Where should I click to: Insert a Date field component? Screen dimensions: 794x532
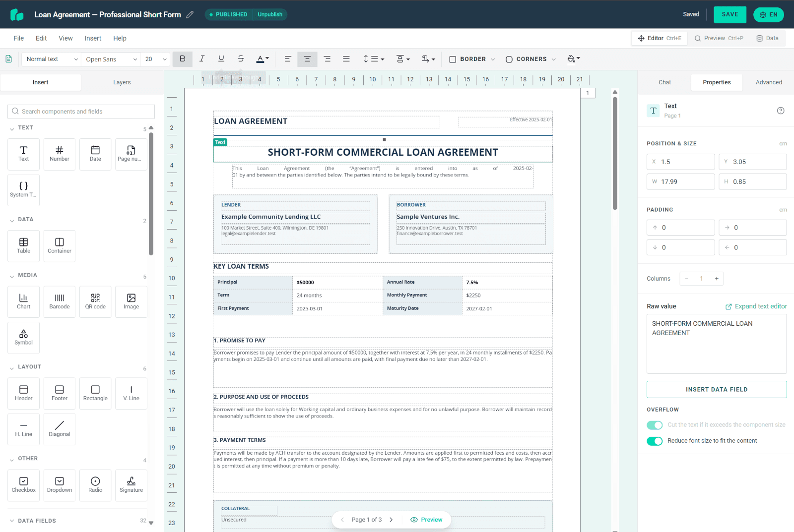pos(95,154)
